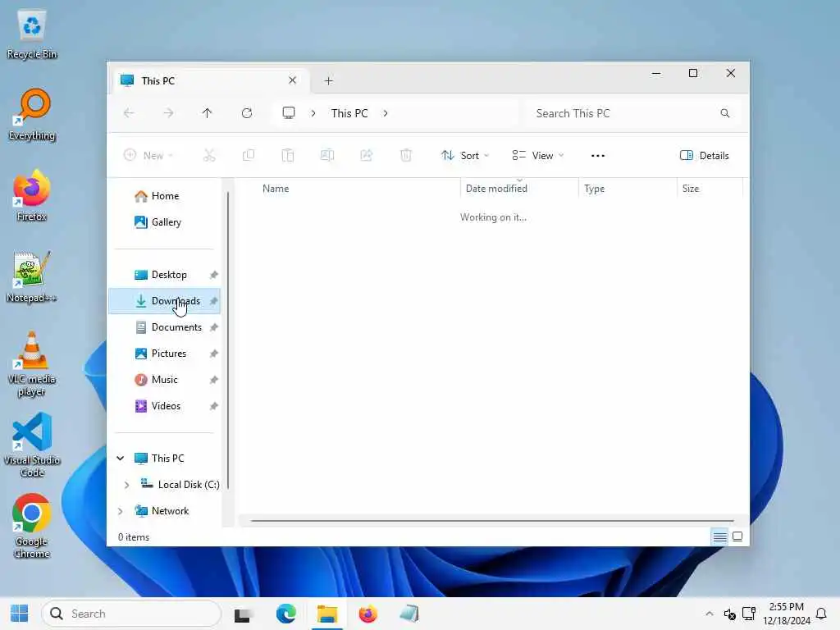Viewport: 840px width, 630px height.
Task: Click the Search This PC field
Action: point(632,113)
